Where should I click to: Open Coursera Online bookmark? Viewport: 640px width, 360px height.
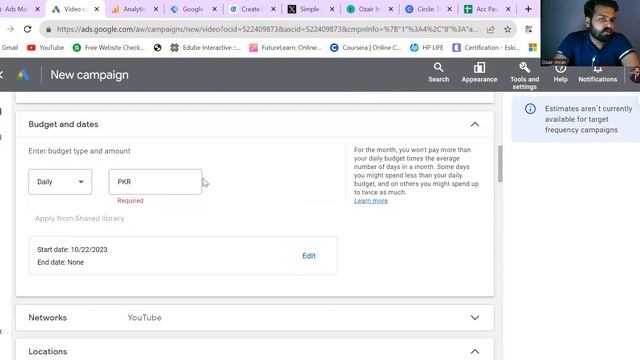366,48
